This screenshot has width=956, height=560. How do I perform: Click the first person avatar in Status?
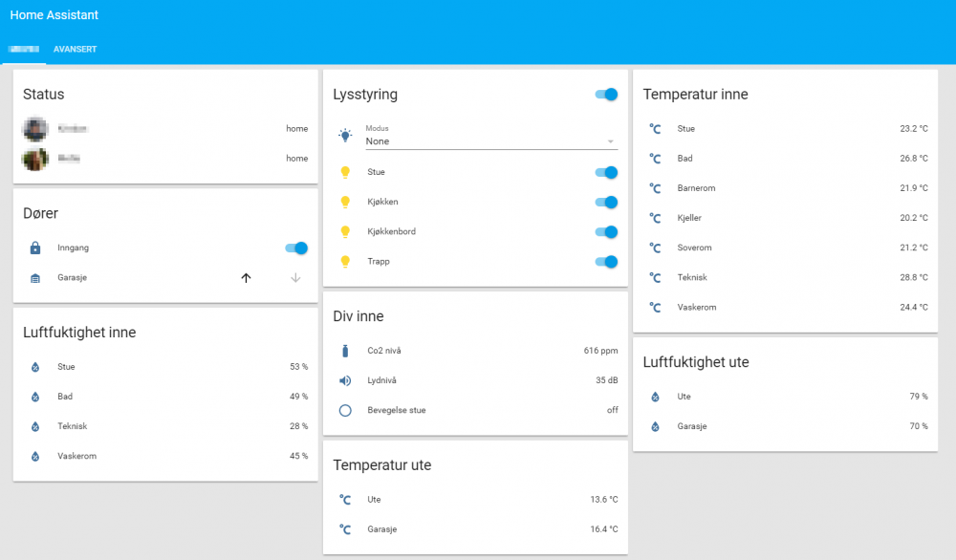pyautogui.click(x=35, y=129)
